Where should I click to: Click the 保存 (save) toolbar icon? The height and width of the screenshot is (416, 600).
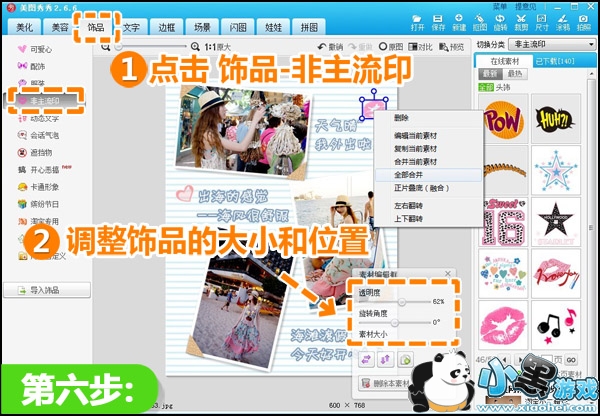438,22
